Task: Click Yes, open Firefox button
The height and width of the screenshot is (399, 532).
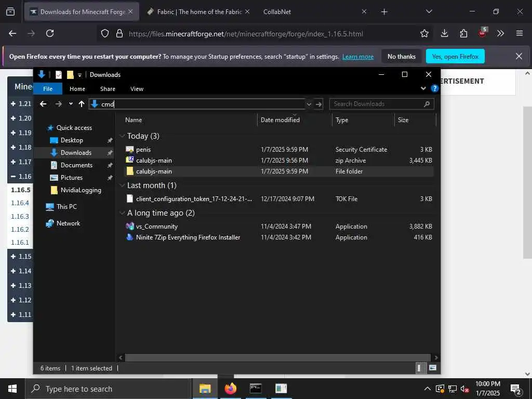Action: coord(455,56)
